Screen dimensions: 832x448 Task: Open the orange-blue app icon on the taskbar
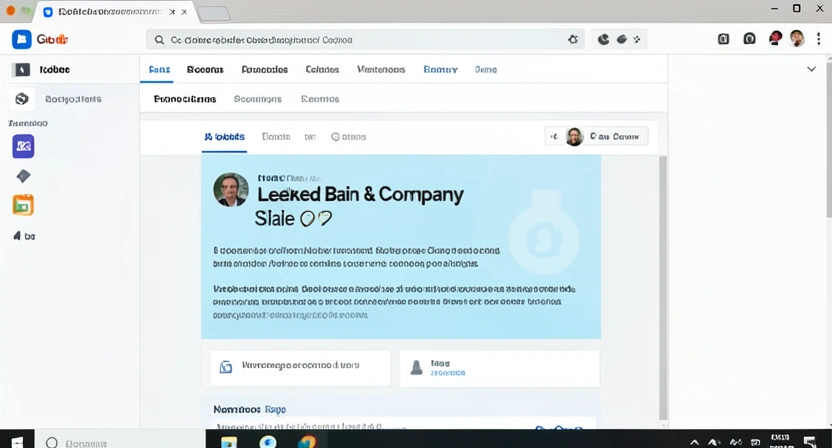[307, 441]
